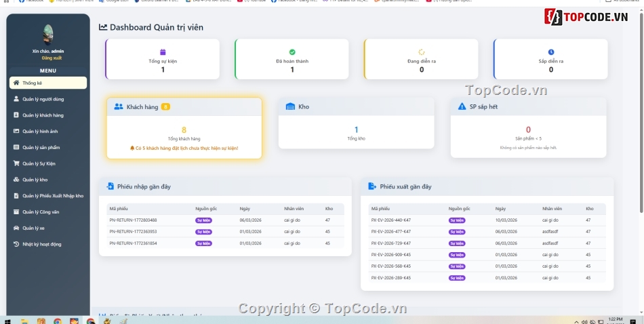The width and height of the screenshot is (644, 324).
Task: Click the document icon for Phiếu Xuất Nhập kho
Action: [16, 196]
